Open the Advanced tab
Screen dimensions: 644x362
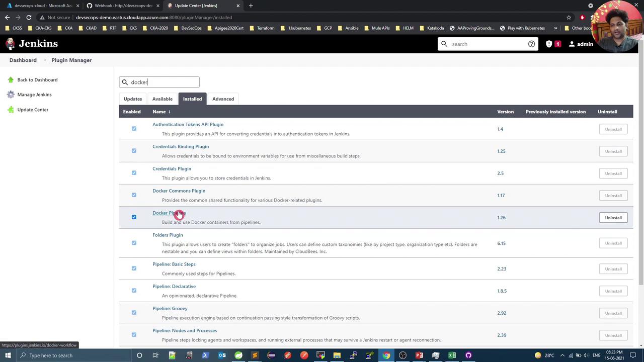coord(223,99)
